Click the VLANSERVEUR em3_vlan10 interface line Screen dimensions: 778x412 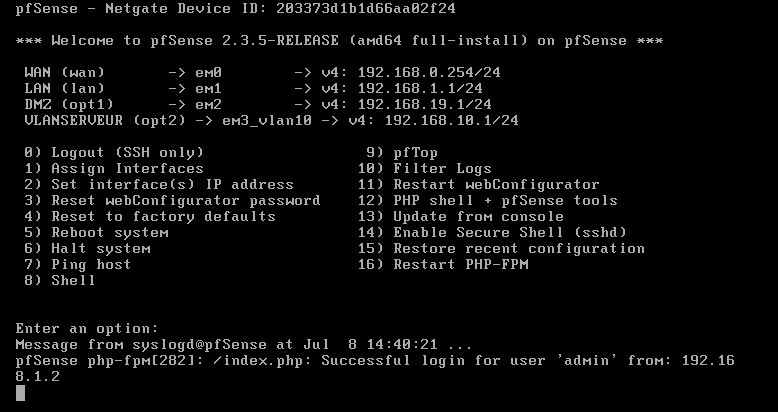[271, 121]
